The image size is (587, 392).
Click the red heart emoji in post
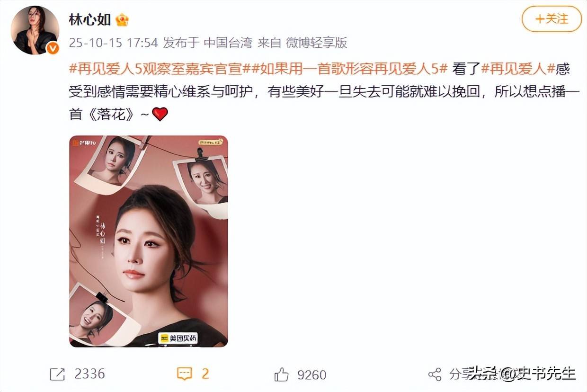pos(160,114)
